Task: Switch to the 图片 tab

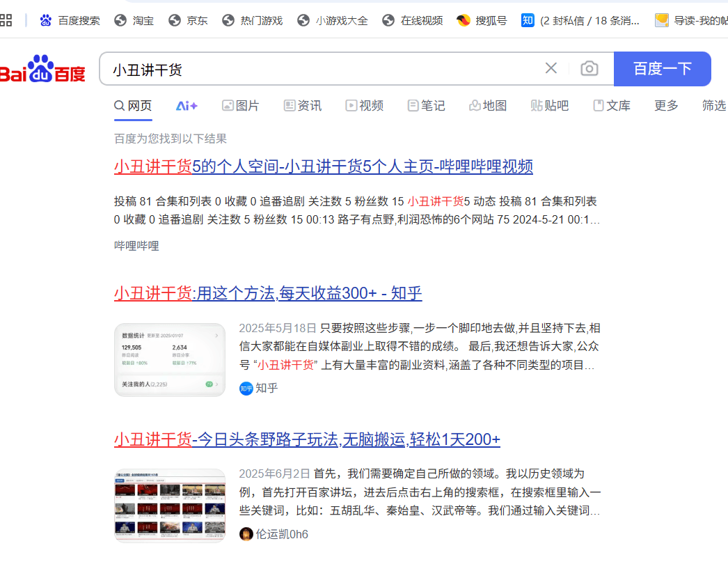Action: (240, 105)
